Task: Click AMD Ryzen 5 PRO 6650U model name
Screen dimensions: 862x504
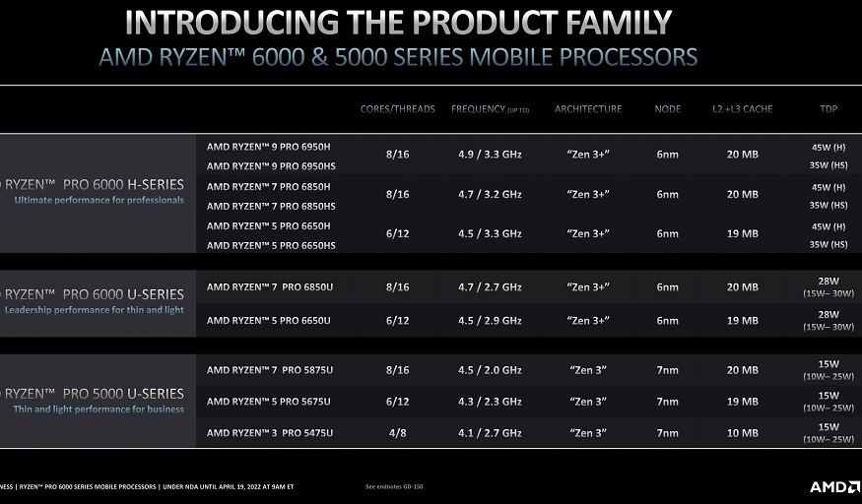Action: [x=269, y=320]
